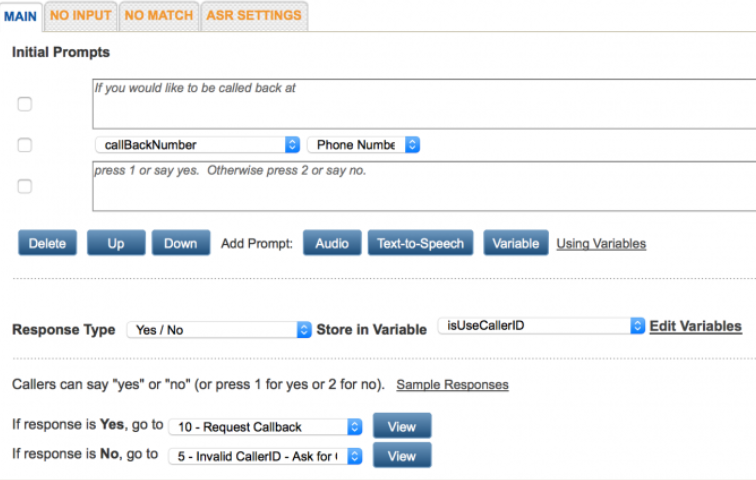This screenshot has width=756, height=480.
Task: Select the MAIN tab
Action: tap(21, 17)
